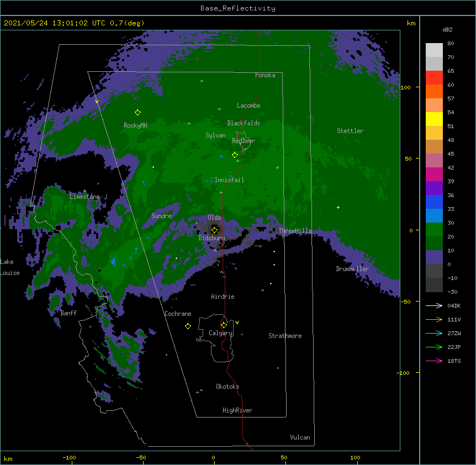Click the light gray 80 dBZ swatch
The height and width of the screenshot is (465, 476).
[x=434, y=50]
